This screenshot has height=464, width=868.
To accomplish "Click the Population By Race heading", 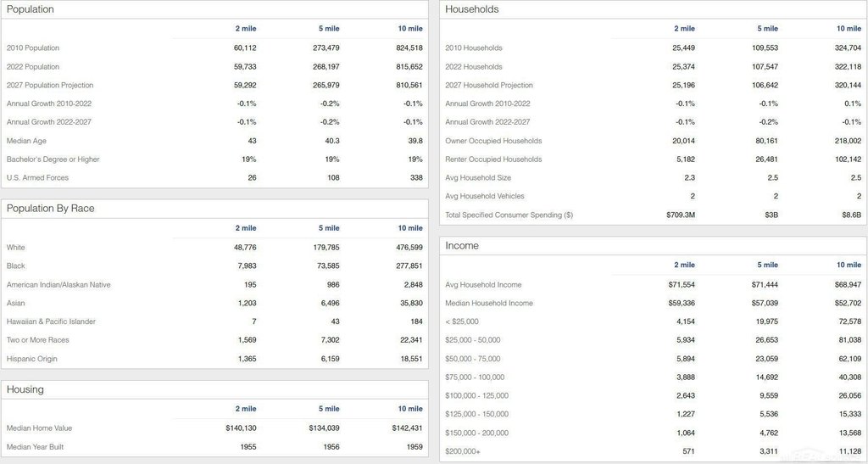I will 50,208.
